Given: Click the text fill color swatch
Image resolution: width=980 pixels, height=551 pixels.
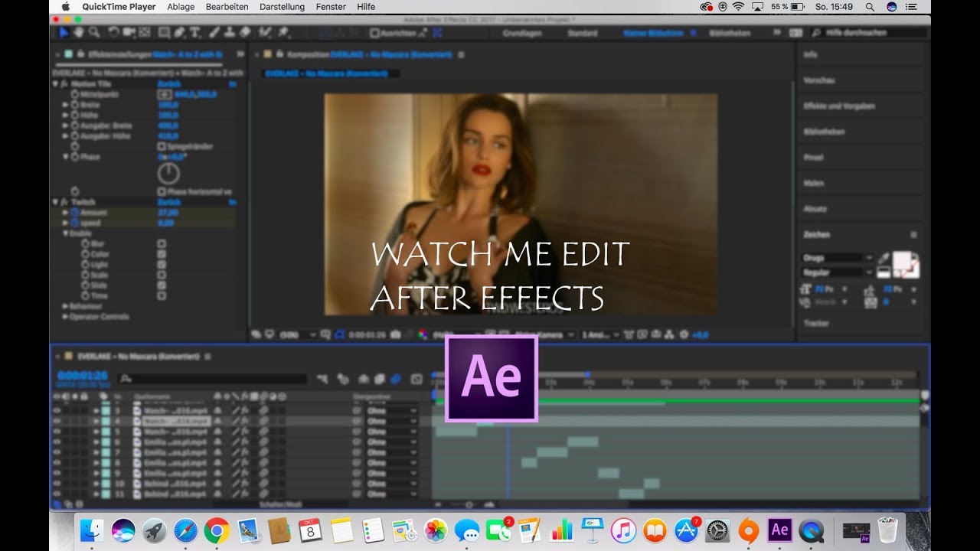Looking at the screenshot, I should click(x=903, y=260).
